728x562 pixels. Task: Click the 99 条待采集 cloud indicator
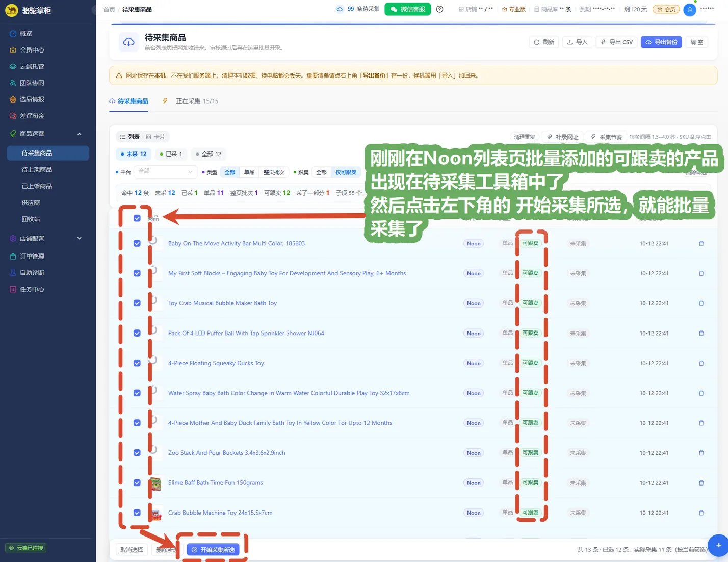357,9
